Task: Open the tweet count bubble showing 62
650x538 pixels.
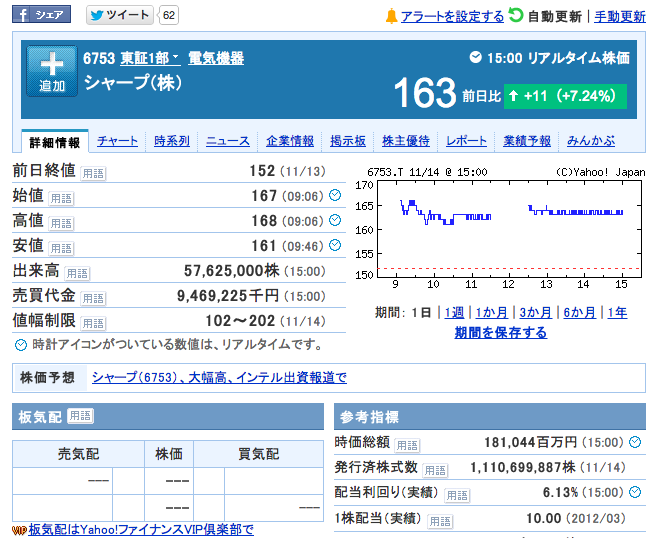Action: point(169,15)
